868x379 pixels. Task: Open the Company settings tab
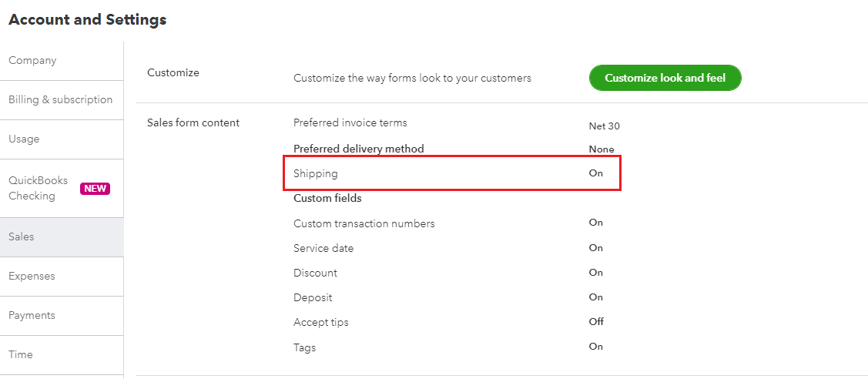tap(32, 61)
